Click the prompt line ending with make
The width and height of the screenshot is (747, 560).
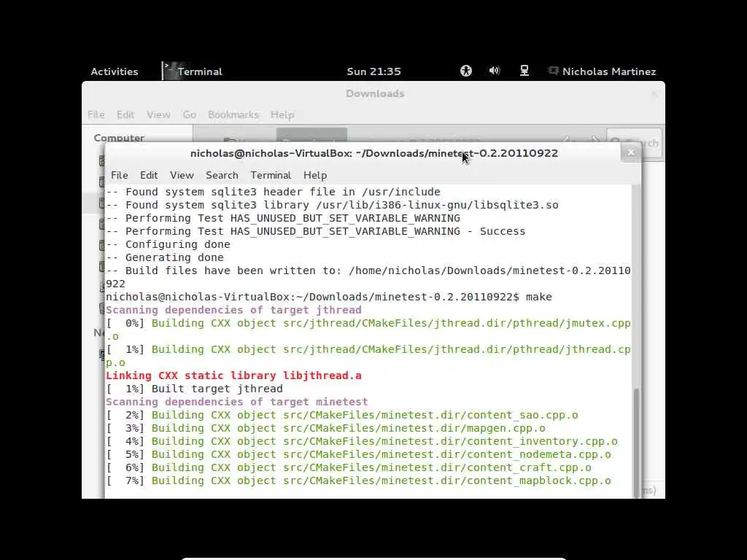(x=329, y=297)
